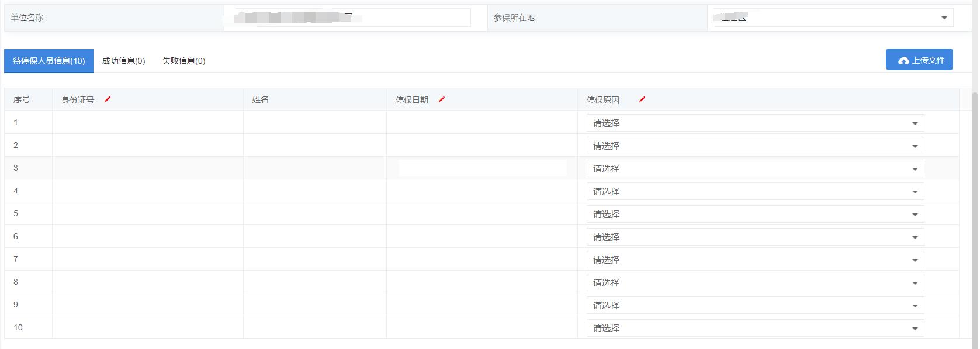
Task: Open 停保原因 dropdown in row 1
Action: pos(755,123)
